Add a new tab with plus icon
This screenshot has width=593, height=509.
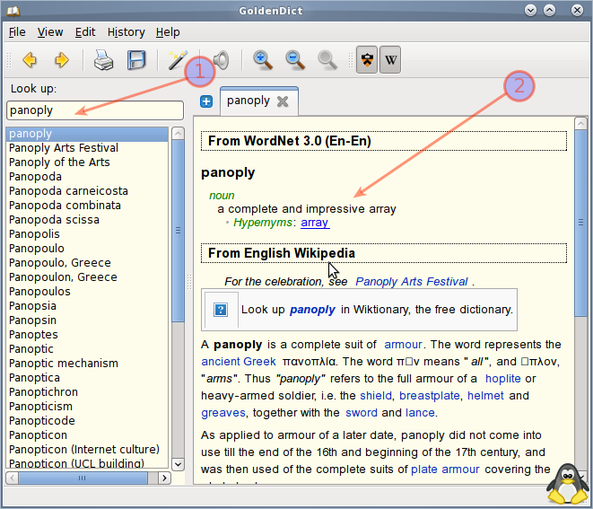click(206, 101)
